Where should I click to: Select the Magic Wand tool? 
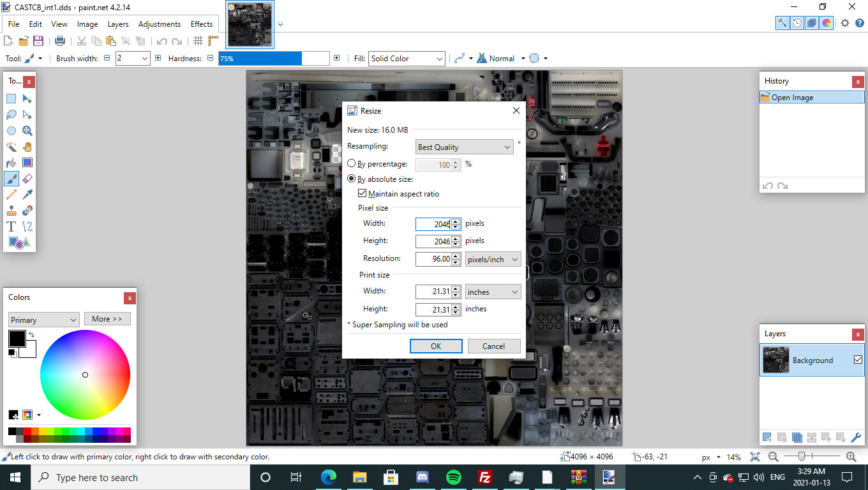pyautogui.click(x=11, y=147)
